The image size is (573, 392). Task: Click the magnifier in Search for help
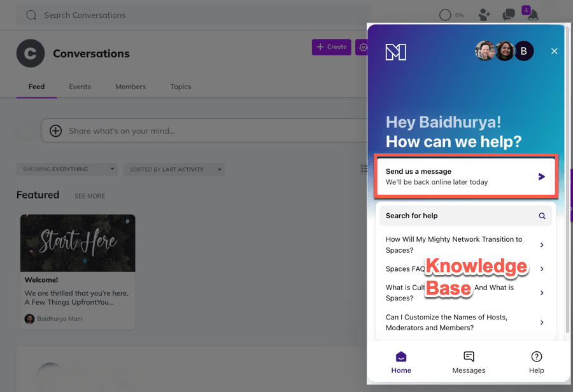542,216
